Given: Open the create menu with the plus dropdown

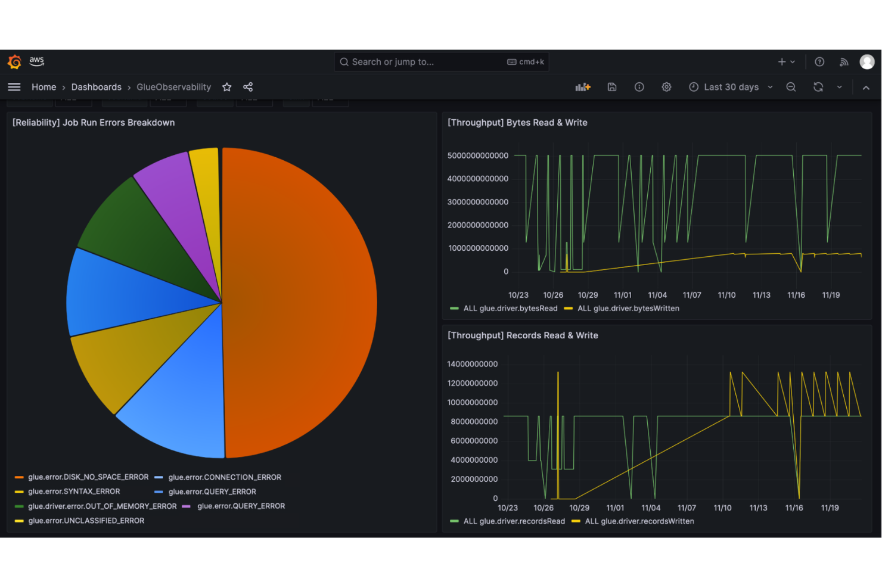Looking at the screenshot, I should coord(785,61).
